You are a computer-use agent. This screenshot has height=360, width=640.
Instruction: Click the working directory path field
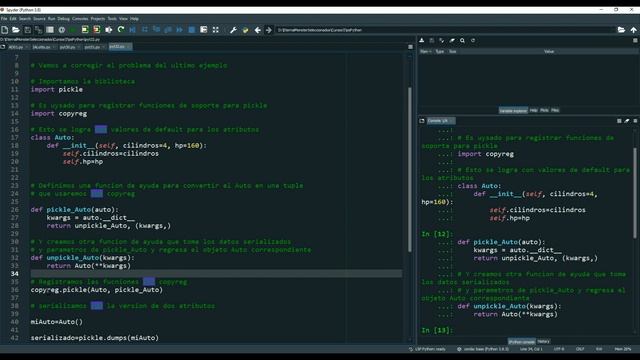coord(445,30)
